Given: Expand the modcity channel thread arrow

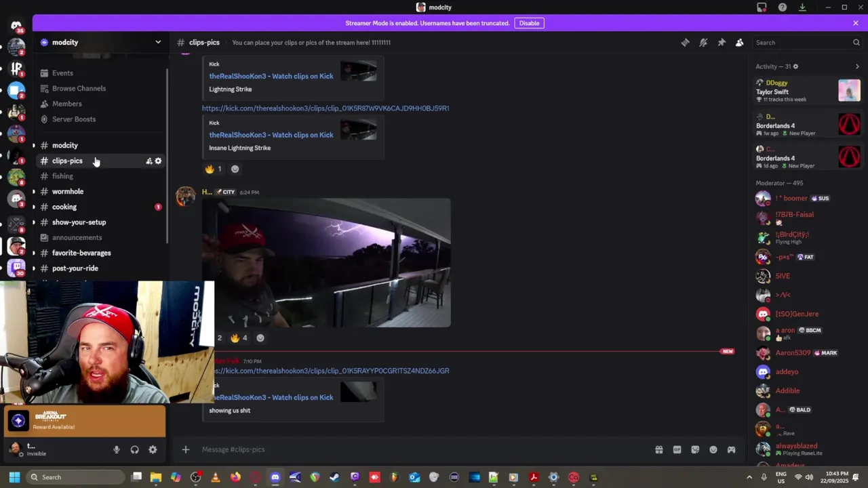Looking at the screenshot, I should click(x=34, y=145).
